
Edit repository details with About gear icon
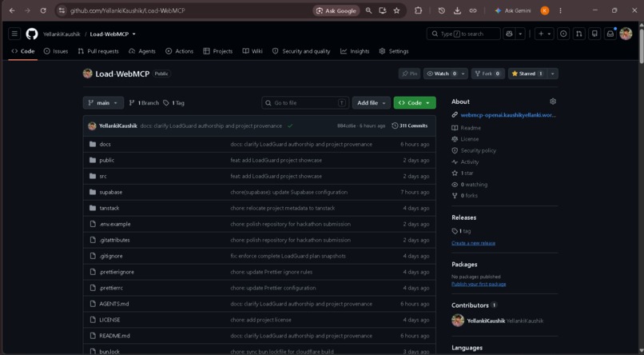pos(553,102)
